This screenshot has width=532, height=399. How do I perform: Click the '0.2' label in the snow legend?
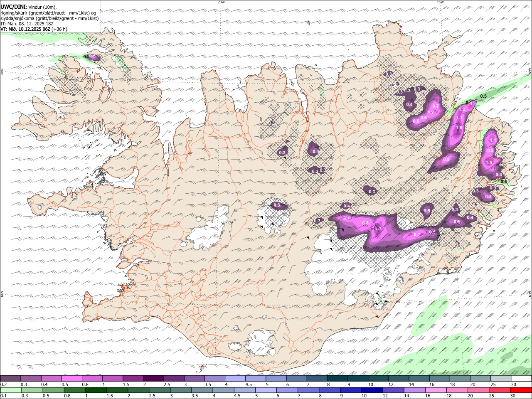point(4,384)
